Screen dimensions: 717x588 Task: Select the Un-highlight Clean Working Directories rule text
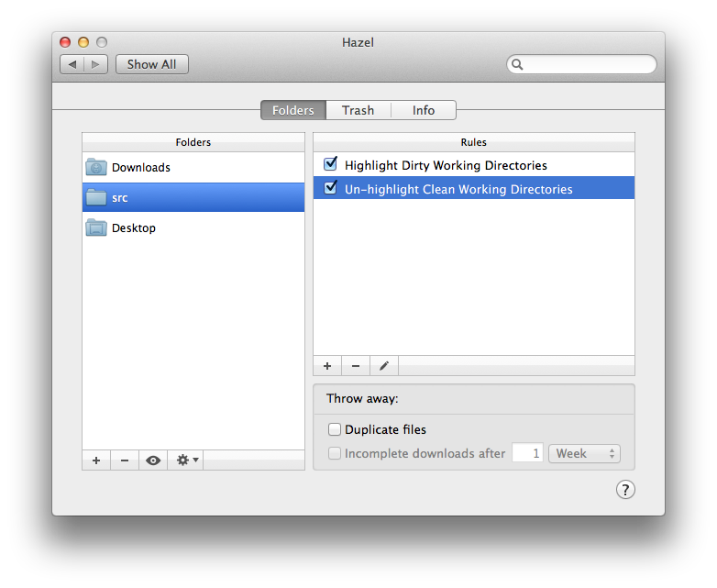point(458,189)
